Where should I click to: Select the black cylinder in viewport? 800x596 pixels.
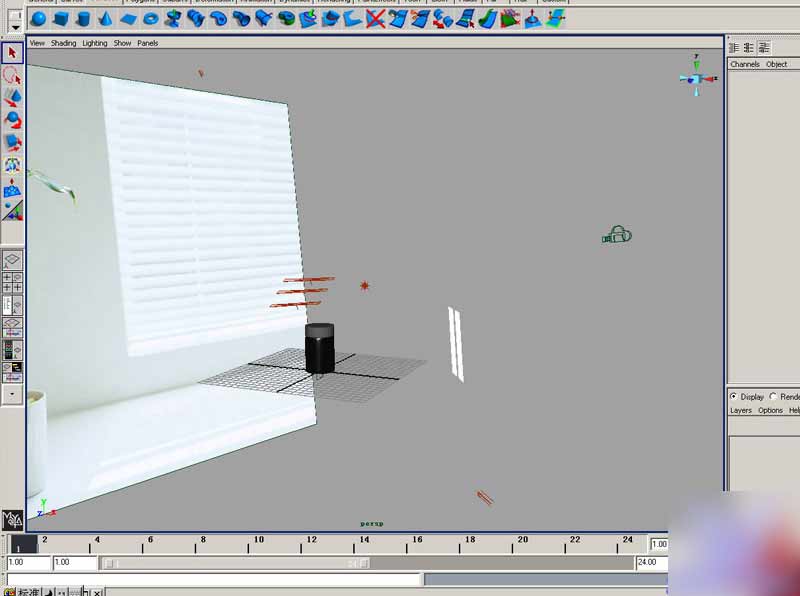[x=320, y=347]
